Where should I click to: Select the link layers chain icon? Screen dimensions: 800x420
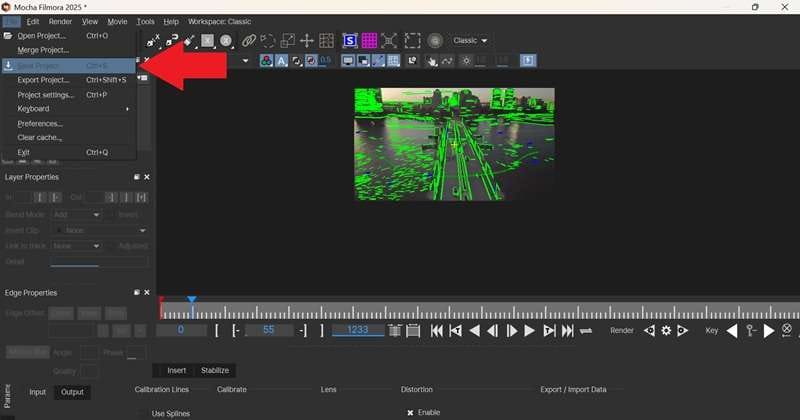tap(248, 40)
